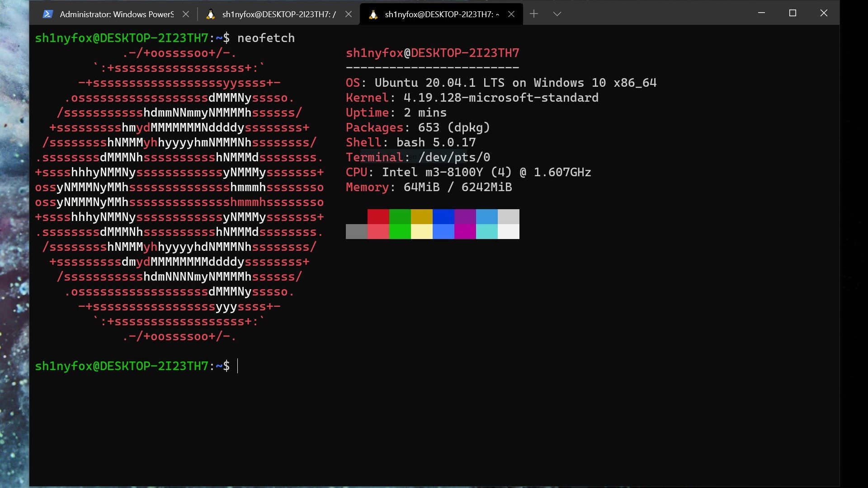The image size is (868, 488).
Task: Click the cyan color block in bottom row
Action: tap(486, 231)
